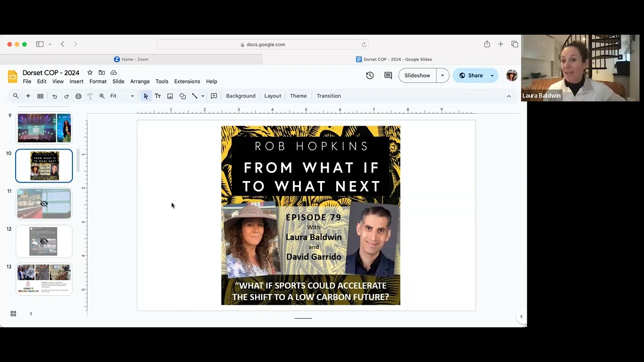644x362 pixels.
Task: Switch to the Dorset COP Google Slides tab
Action: point(394,59)
